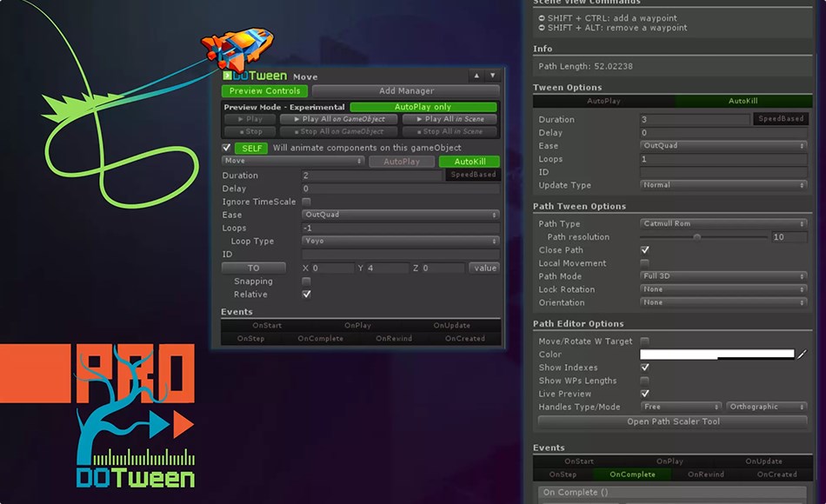Enable SpeedBased mode in Tween Options

780,119
